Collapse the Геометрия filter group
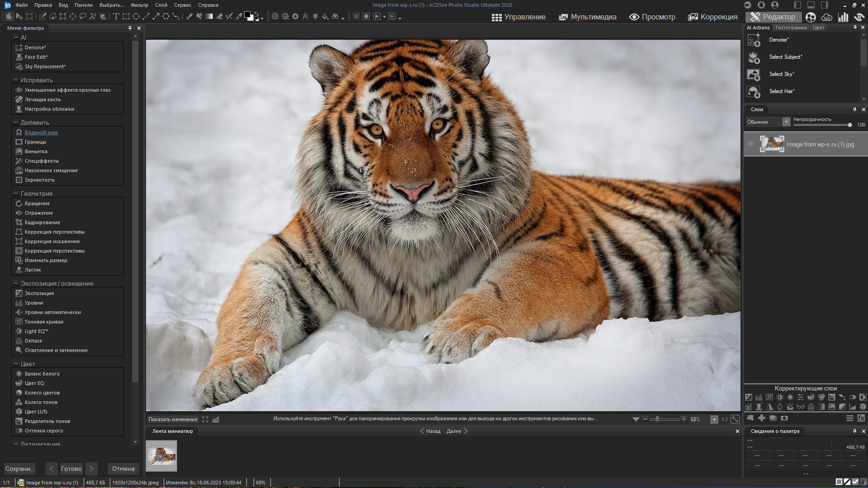The width and height of the screenshot is (868, 488). [15, 193]
